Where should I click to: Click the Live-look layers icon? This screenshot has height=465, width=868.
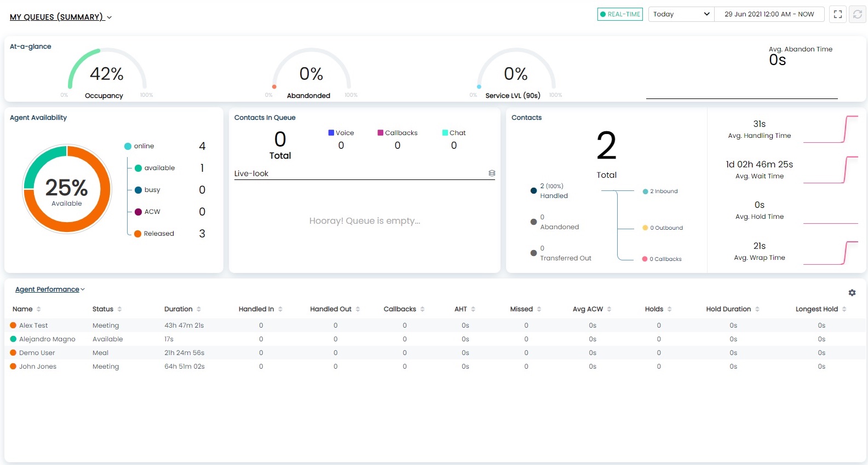[492, 173]
